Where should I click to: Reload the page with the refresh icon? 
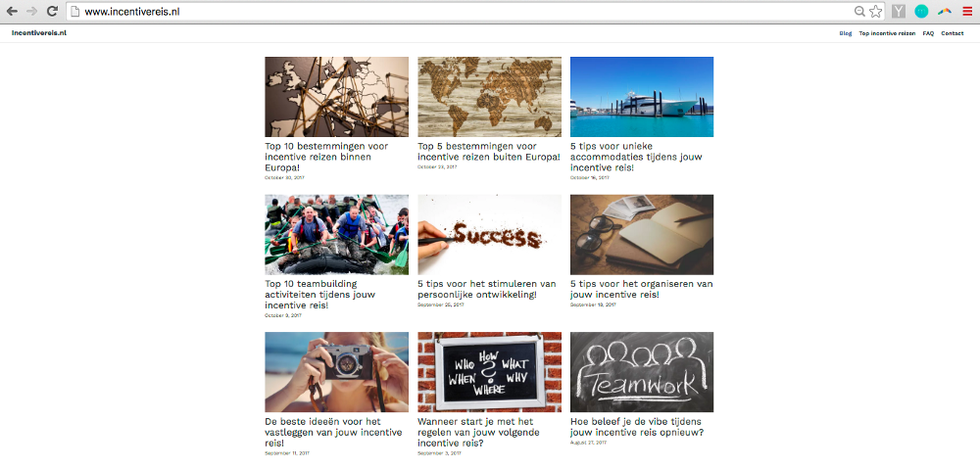(53, 11)
